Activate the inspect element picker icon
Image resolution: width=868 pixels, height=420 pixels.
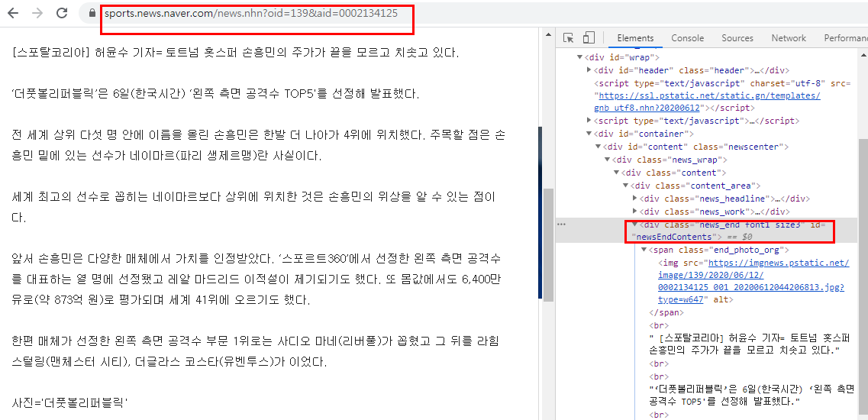click(x=568, y=38)
